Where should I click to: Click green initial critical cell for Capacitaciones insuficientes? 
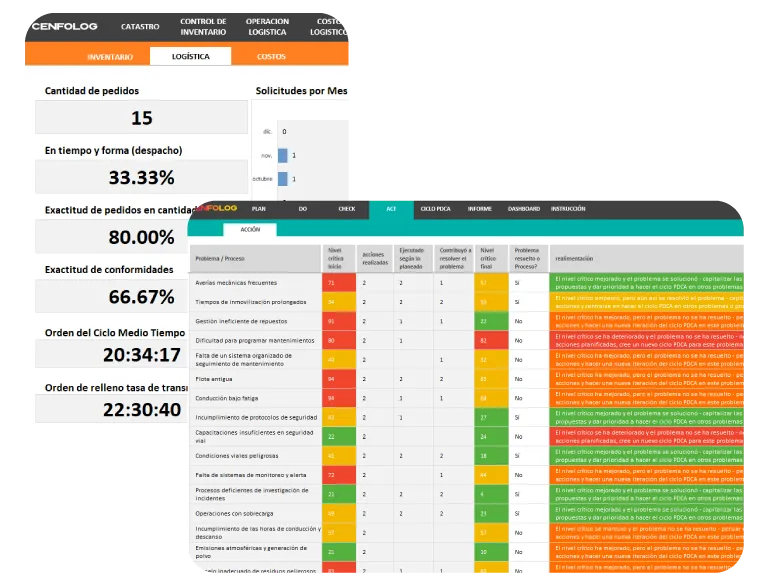(x=339, y=437)
